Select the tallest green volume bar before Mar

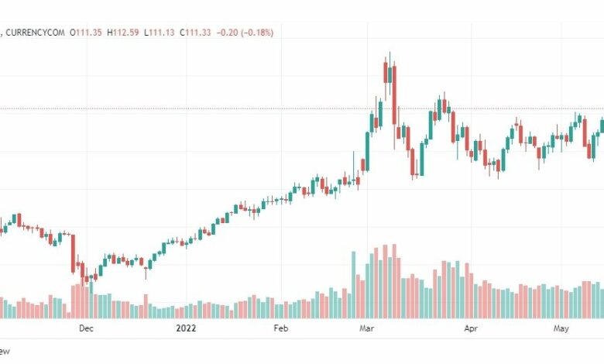[353, 285]
